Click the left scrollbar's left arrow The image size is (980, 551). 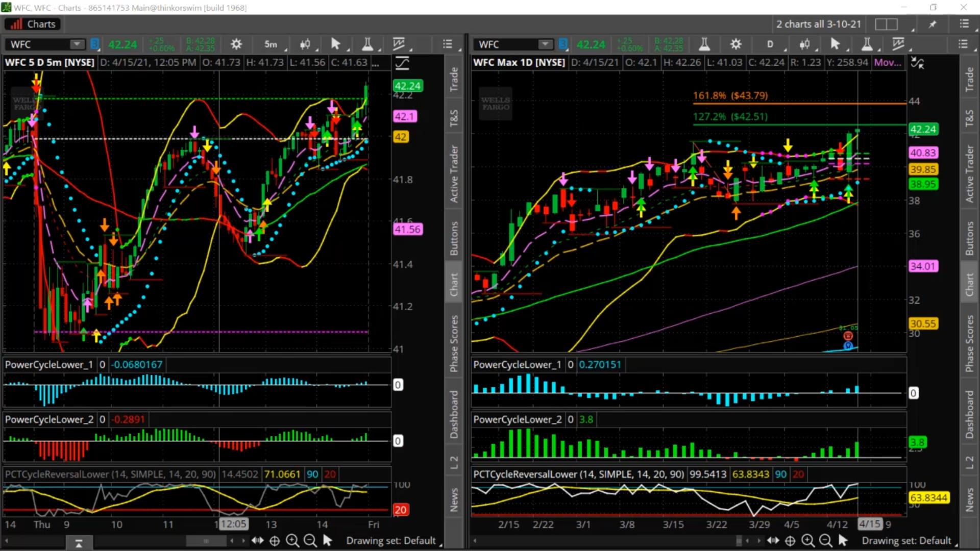click(x=7, y=541)
